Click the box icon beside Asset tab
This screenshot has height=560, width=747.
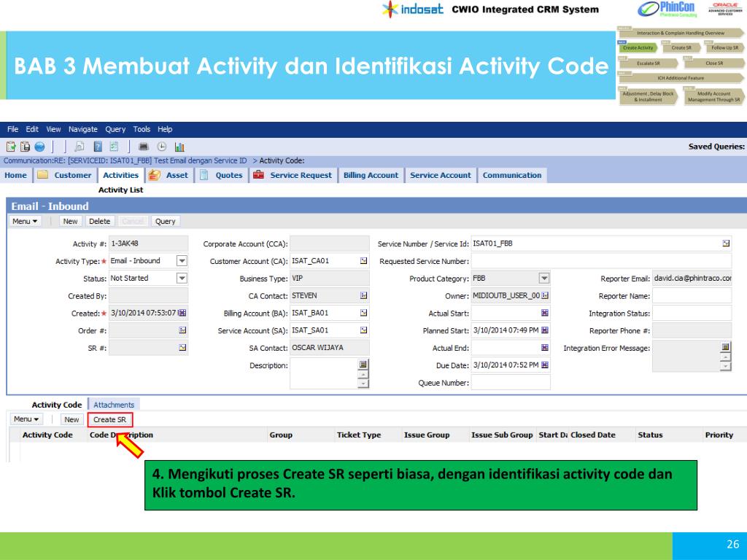point(154,175)
